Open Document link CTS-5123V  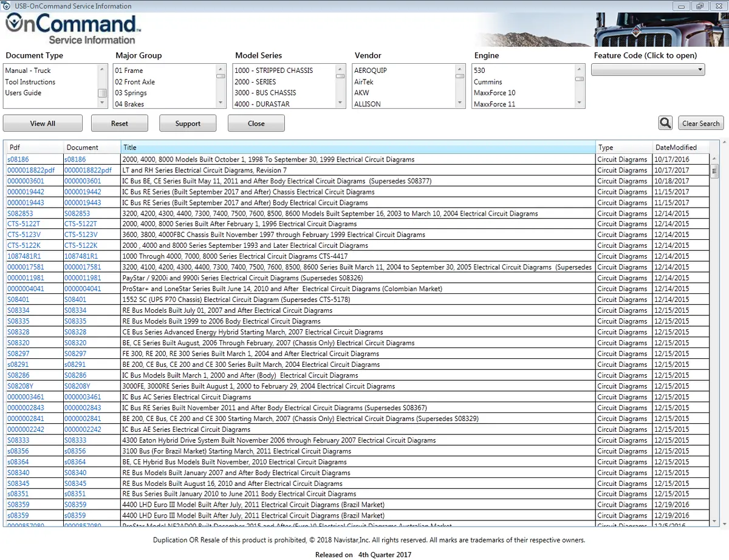click(81, 235)
